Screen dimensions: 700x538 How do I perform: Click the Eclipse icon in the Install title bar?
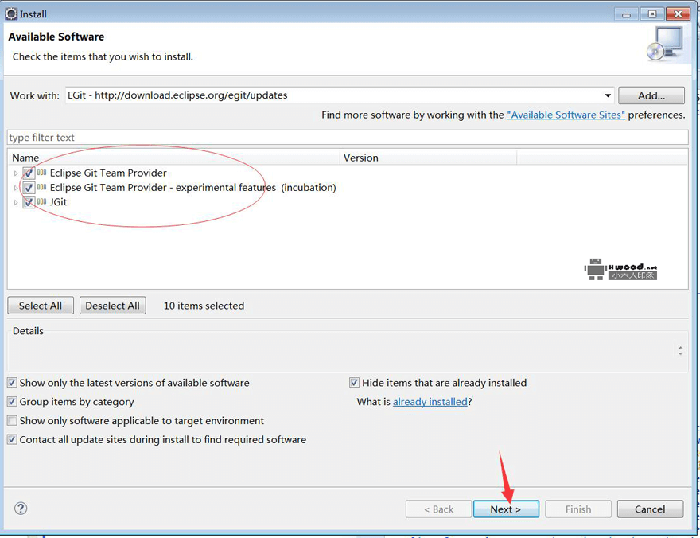pyautogui.click(x=11, y=14)
